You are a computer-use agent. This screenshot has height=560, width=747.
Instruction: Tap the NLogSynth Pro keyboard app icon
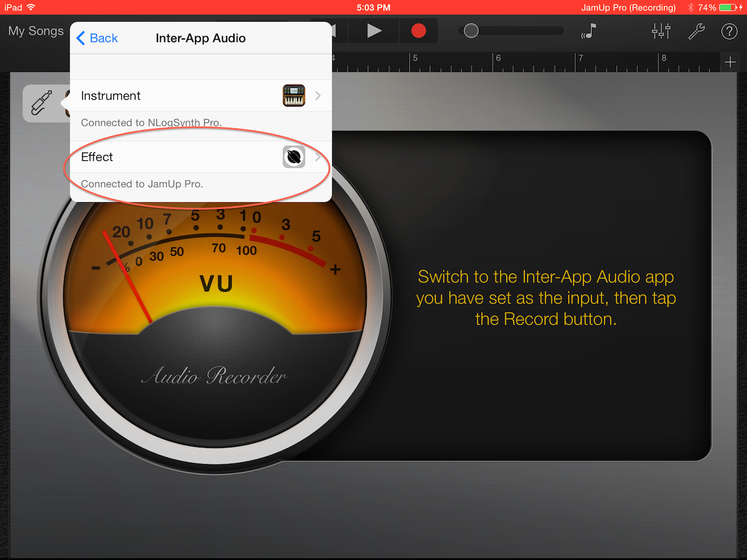294,95
